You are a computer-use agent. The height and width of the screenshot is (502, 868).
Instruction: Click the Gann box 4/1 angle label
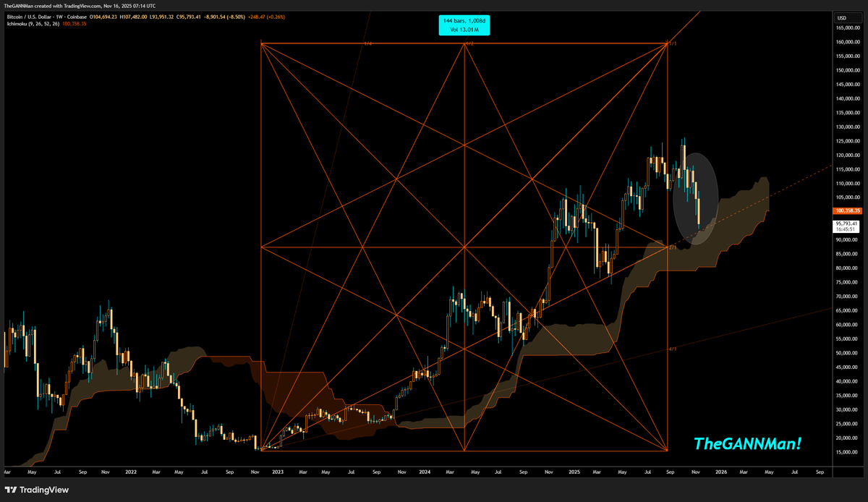coord(673,349)
